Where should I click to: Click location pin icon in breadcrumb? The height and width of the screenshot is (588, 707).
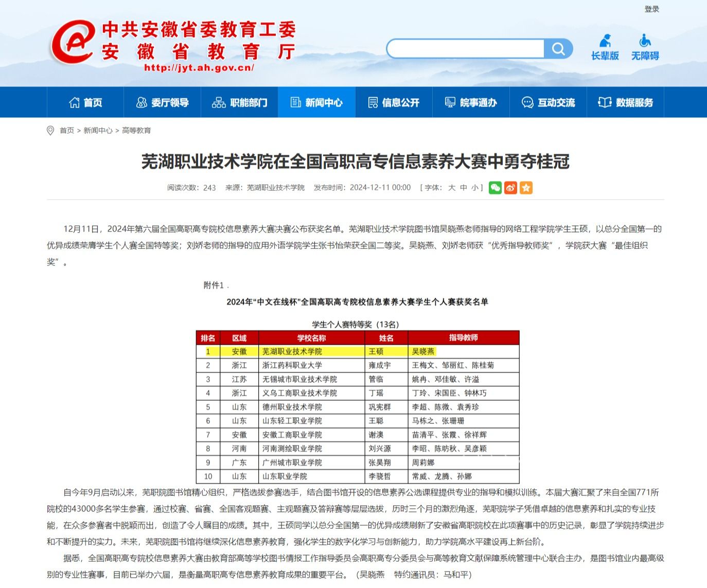[x=50, y=131]
